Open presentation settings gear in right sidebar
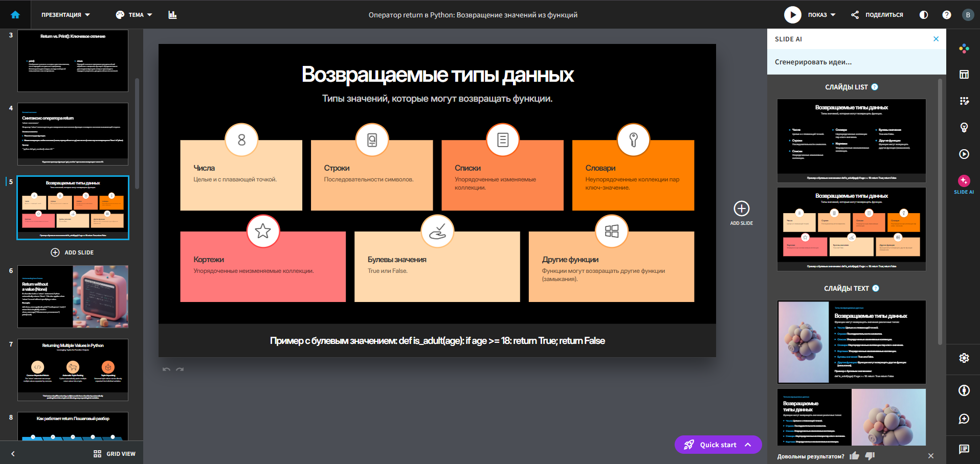980x464 pixels. click(x=964, y=358)
